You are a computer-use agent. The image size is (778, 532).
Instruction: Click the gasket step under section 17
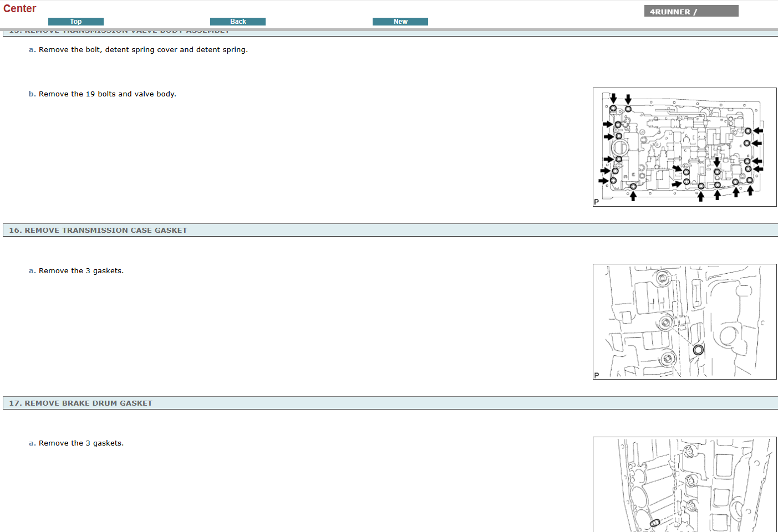(81, 443)
